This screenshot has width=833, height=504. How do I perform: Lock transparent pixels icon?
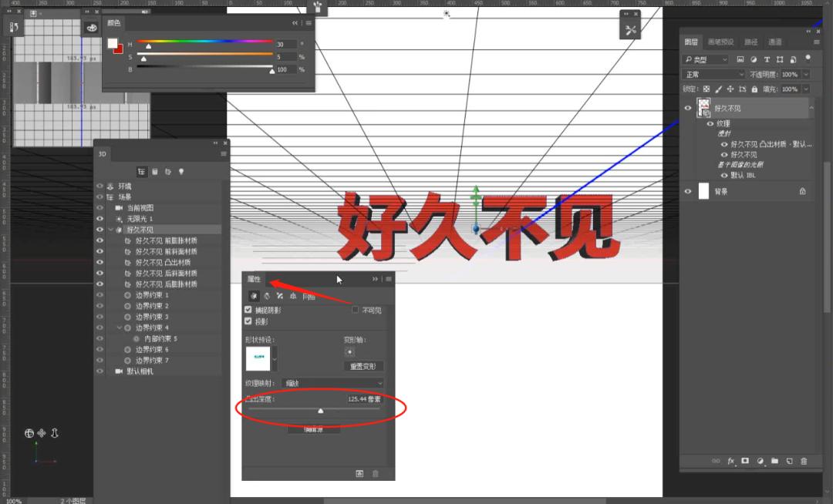point(706,89)
